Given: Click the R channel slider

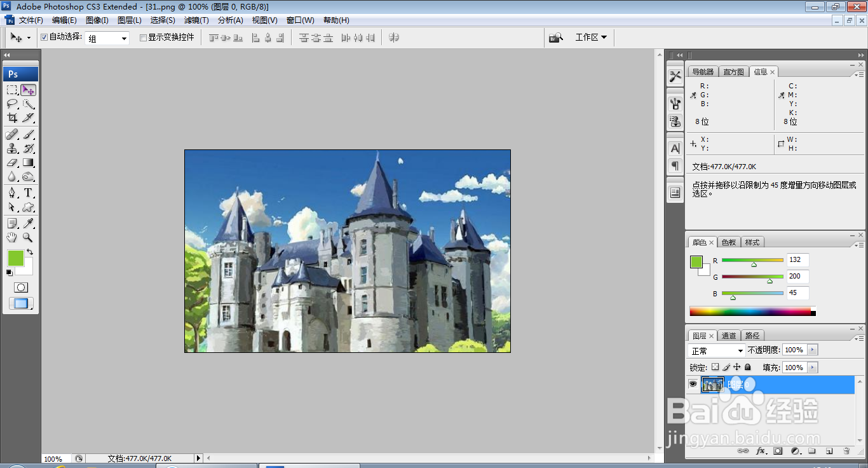Looking at the screenshot, I should pyautogui.click(x=752, y=261).
